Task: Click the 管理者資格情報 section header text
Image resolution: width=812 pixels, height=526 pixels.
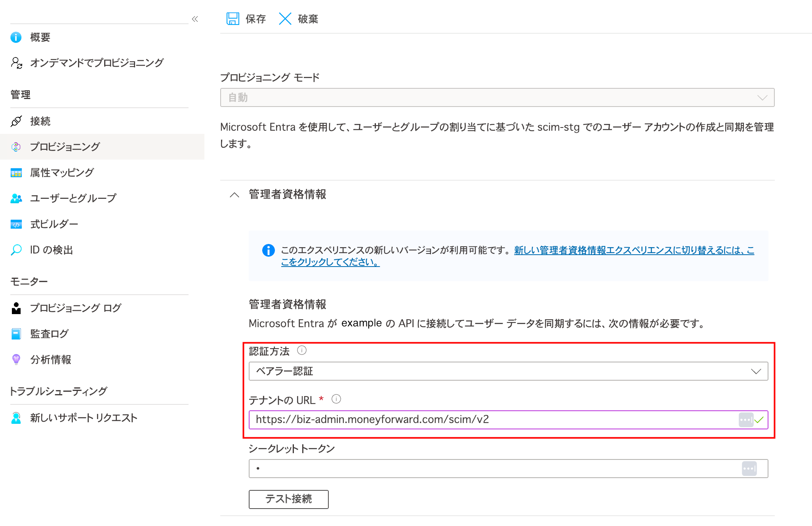Action: [287, 194]
